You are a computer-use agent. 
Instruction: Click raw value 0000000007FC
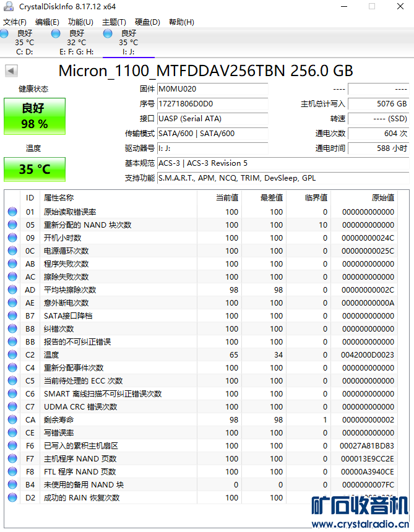point(368,485)
